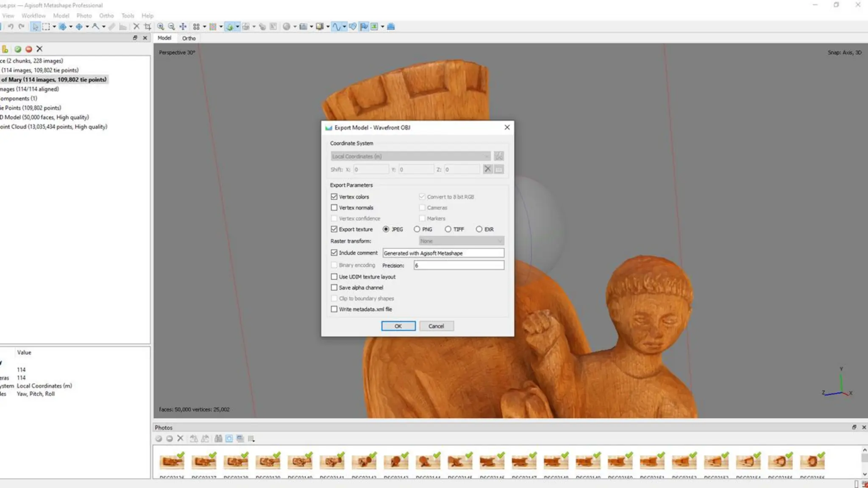Click the Crop Selection toolbar icon
The image size is (868, 488).
click(x=147, y=27)
